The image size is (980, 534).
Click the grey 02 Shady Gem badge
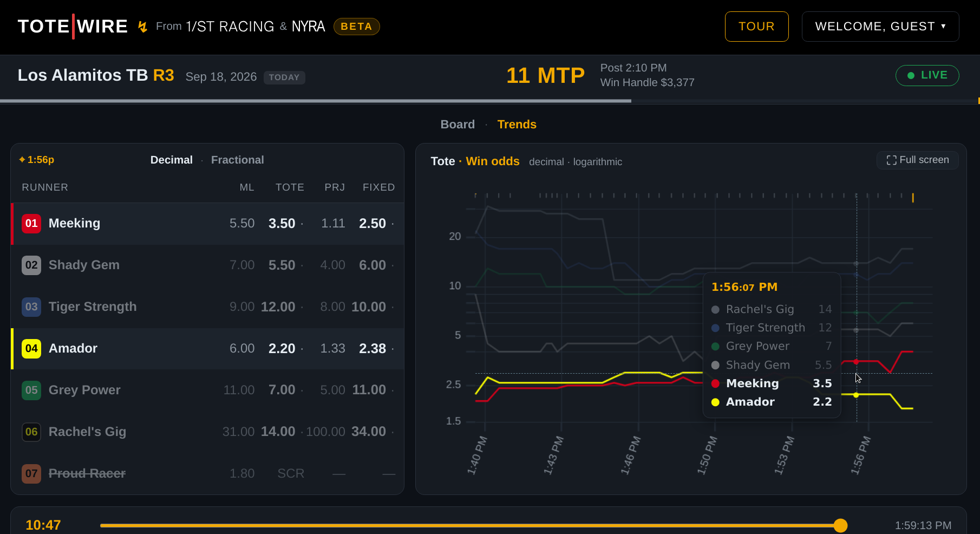(x=31, y=265)
